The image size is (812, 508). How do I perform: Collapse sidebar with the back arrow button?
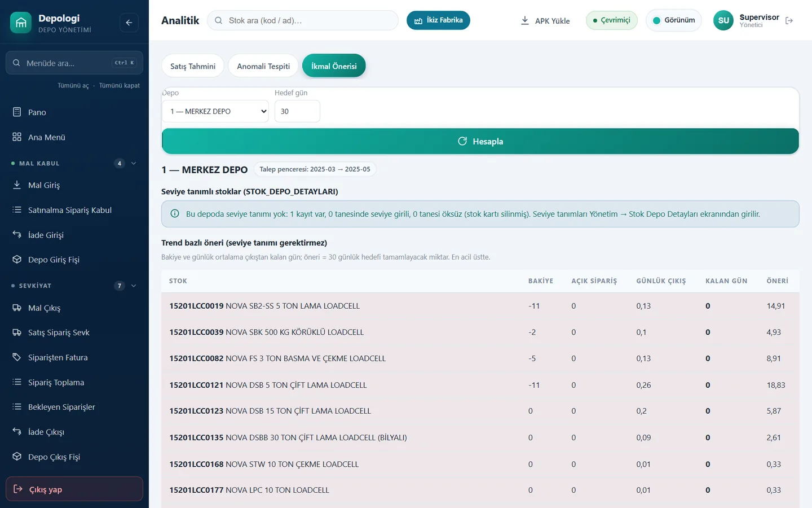click(x=129, y=23)
